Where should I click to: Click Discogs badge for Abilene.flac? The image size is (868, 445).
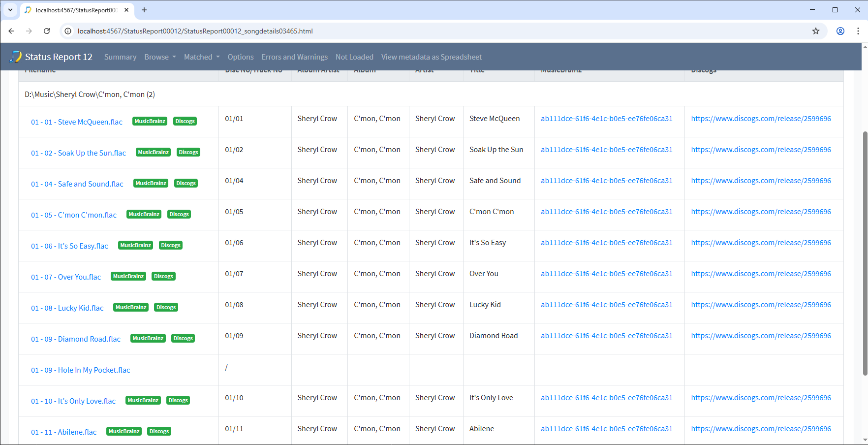tap(159, 431)
